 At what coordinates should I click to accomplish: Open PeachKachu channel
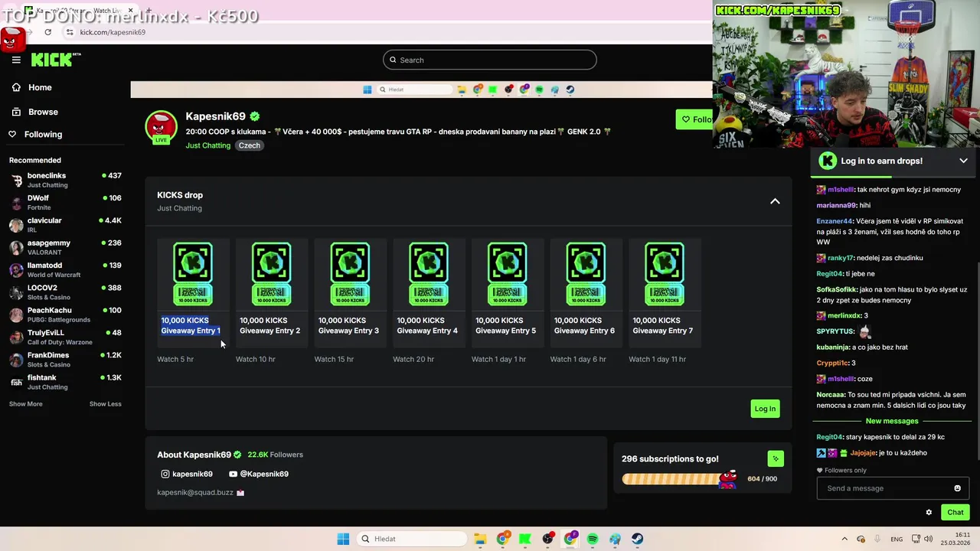pos(65,315)
